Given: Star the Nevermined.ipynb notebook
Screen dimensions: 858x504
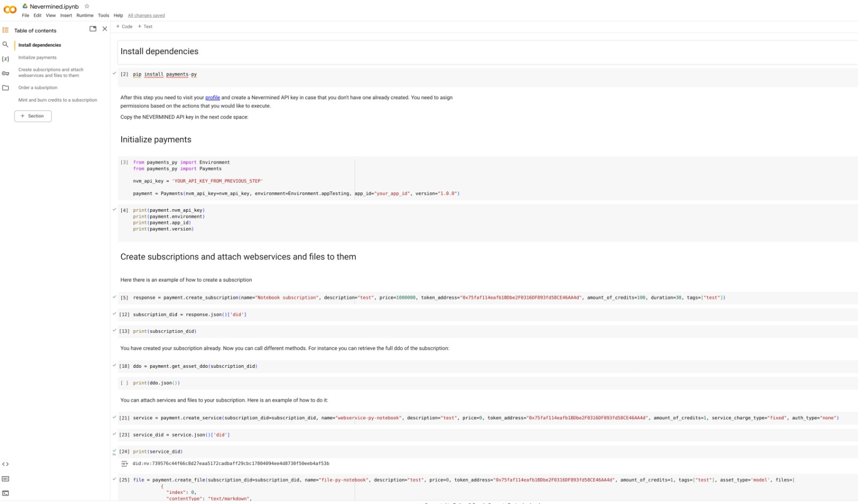Looking at the screenshot, I should pos(87,6).
